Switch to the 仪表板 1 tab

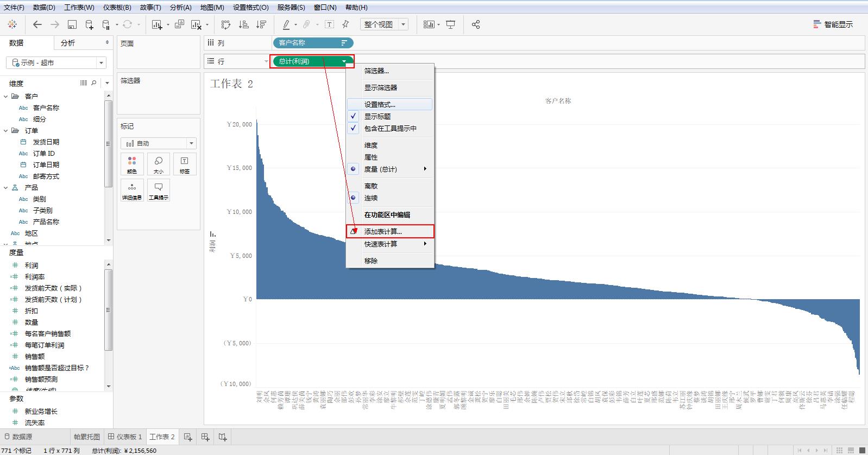pos(125,437)
